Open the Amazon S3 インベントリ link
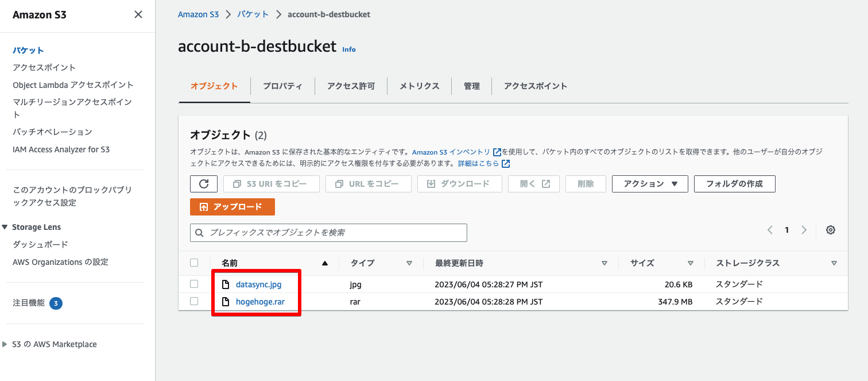The image size is (868, 381). 451,152
